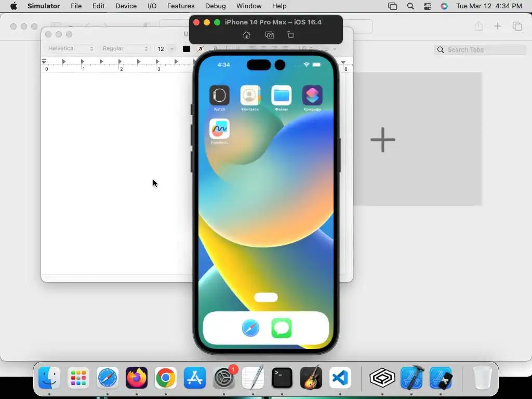The width and height of the screenshot is (532, 399).
Task: Open Finder from the macOS Dock
Action: point(49,378)
